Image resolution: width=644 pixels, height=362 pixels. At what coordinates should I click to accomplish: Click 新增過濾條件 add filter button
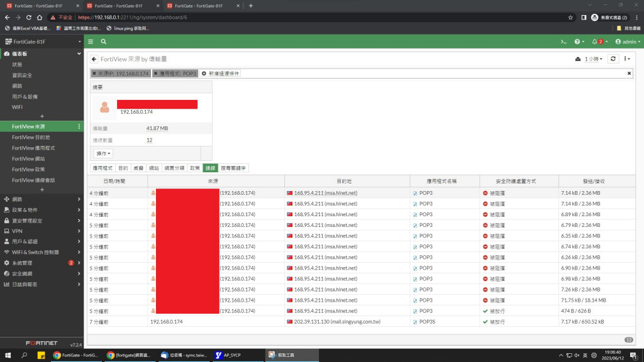[221, 74]
